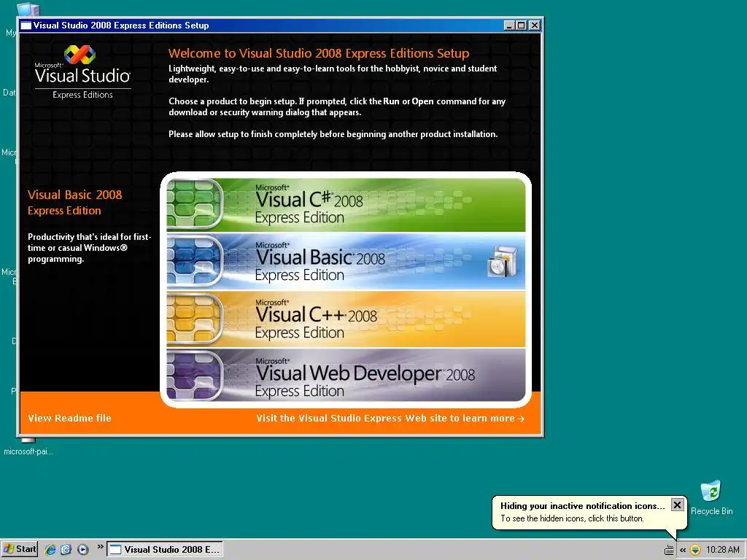This screenshot has width=747, height=560.
Task: Click the Hiding inactive notification icons balloon
Action: [589, 512]
